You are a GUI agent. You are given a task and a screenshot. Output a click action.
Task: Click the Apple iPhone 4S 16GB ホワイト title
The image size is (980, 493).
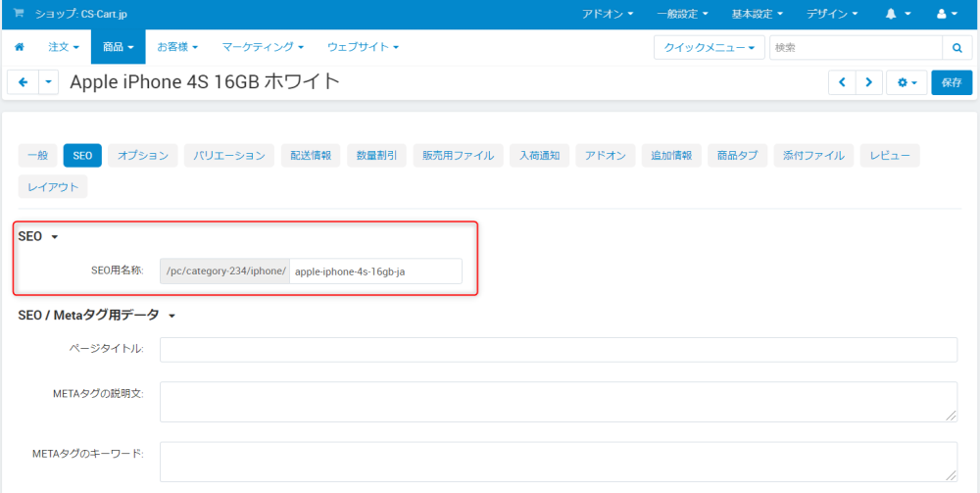[x=205, y=82]
